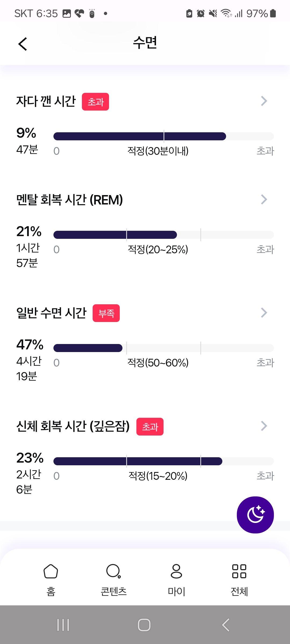Tap the Android recent apps button
290x644 pixels.
point(63,625)
